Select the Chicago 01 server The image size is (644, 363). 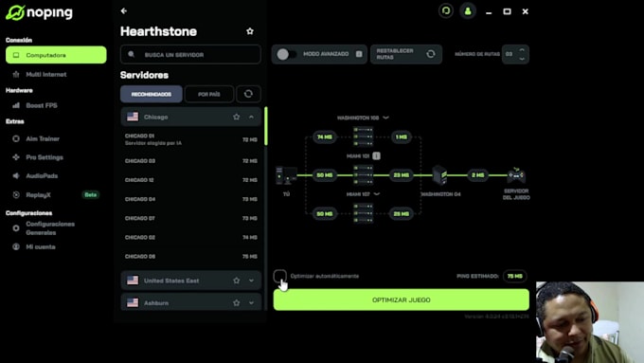coord(191,139)
